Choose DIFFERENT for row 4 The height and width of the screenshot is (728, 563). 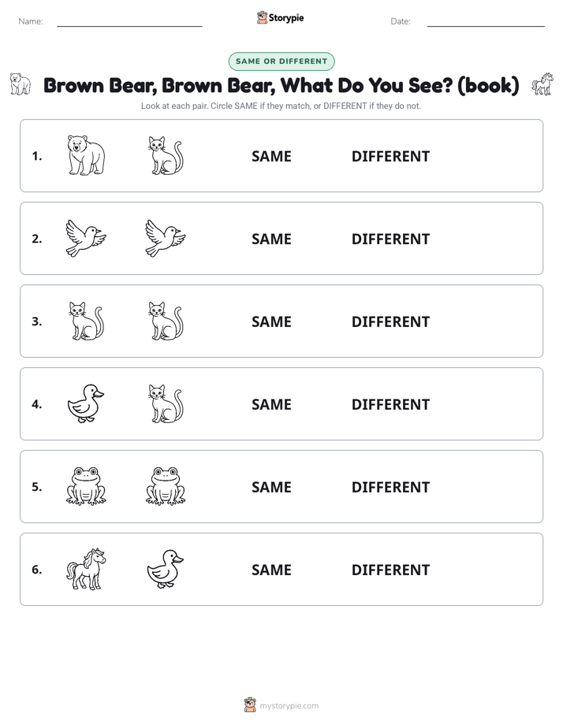click(390, 404)
